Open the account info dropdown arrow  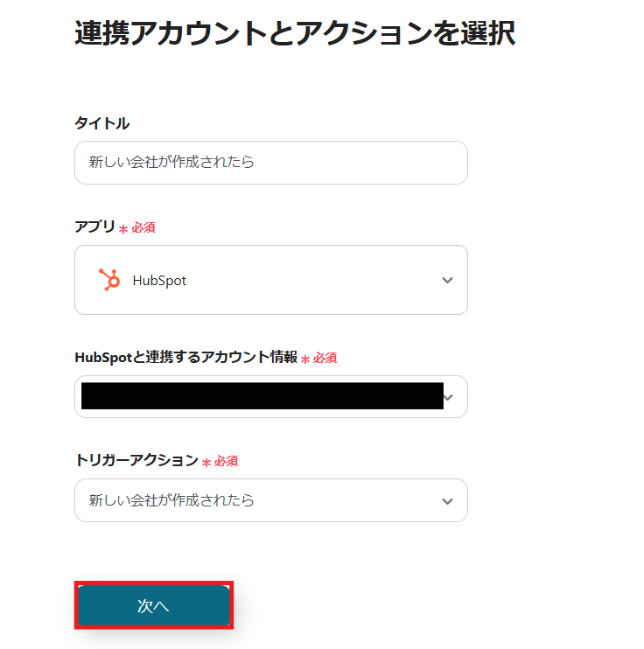pos(450,397)
